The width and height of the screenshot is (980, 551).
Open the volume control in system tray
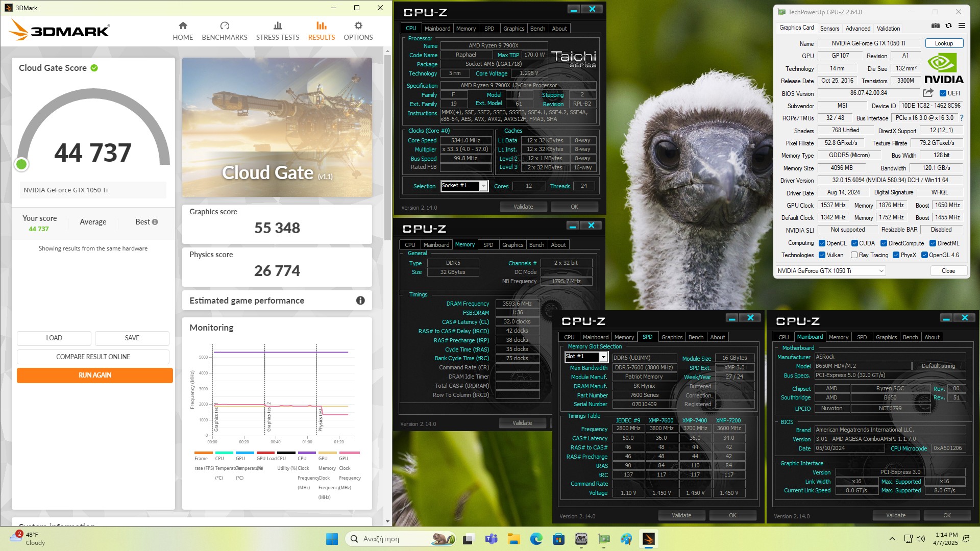click(x=921, y=539)
